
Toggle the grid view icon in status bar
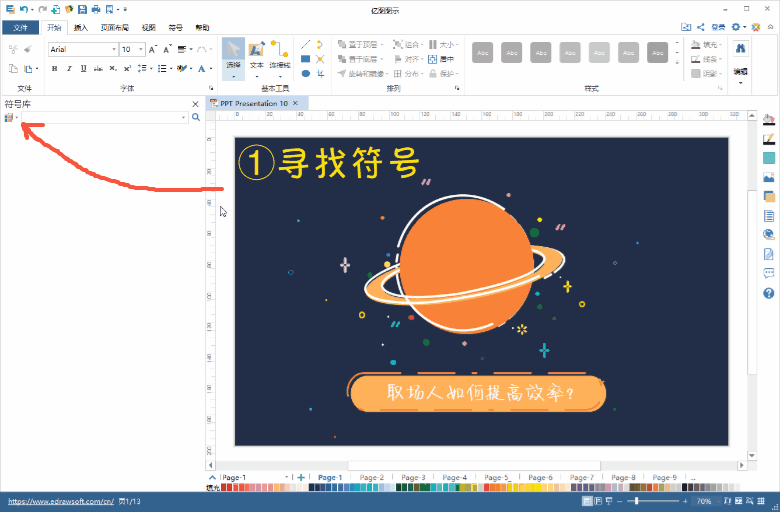coord(760,501)
